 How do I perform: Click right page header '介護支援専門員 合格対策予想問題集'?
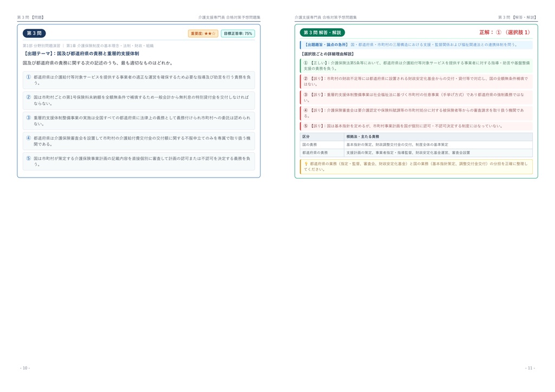pyautogui.click(x=326, y=17)
